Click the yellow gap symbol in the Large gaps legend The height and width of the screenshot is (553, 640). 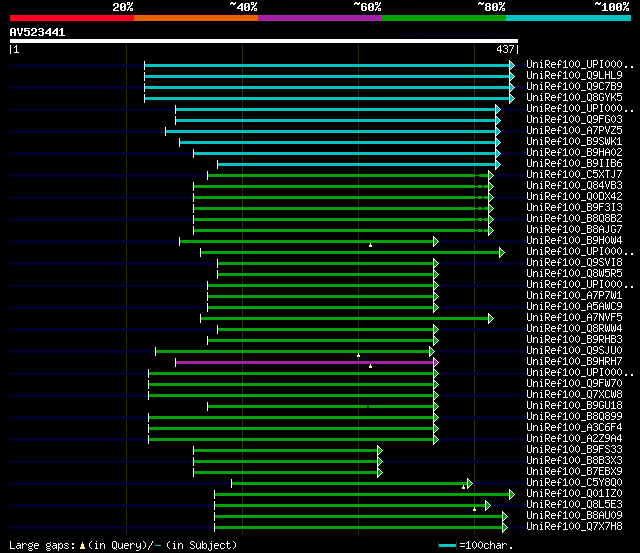tap(82, 545)
